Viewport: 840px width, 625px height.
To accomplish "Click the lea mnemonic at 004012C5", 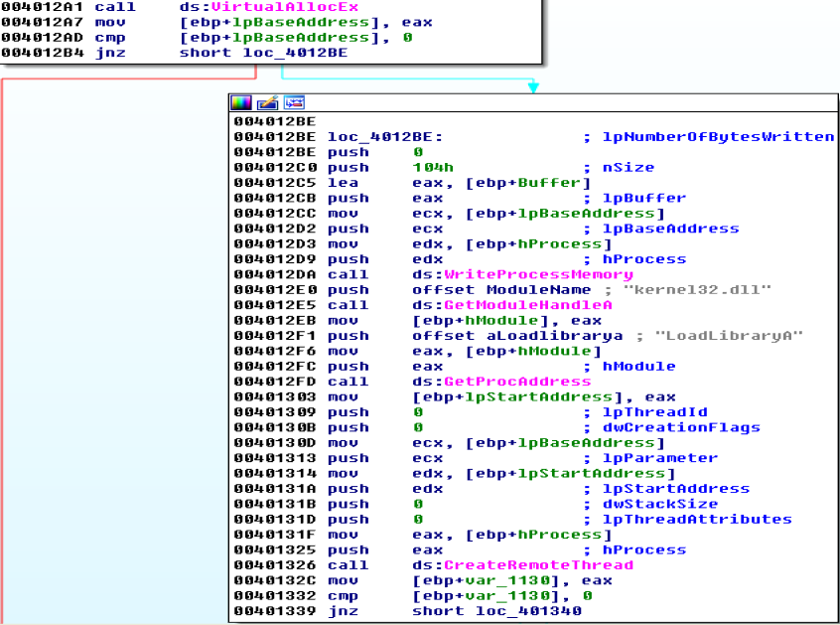I will [343, 183].
